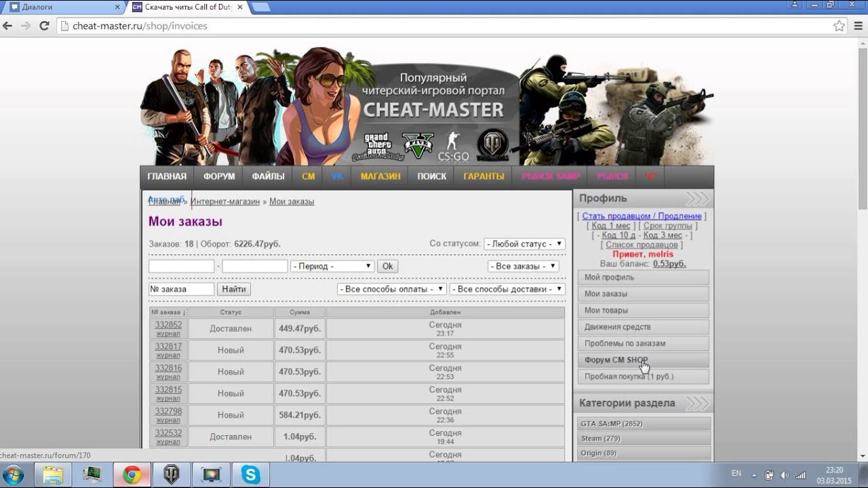
Task: Open the Все способы доставки dropdown
Action: pos(507,289)
